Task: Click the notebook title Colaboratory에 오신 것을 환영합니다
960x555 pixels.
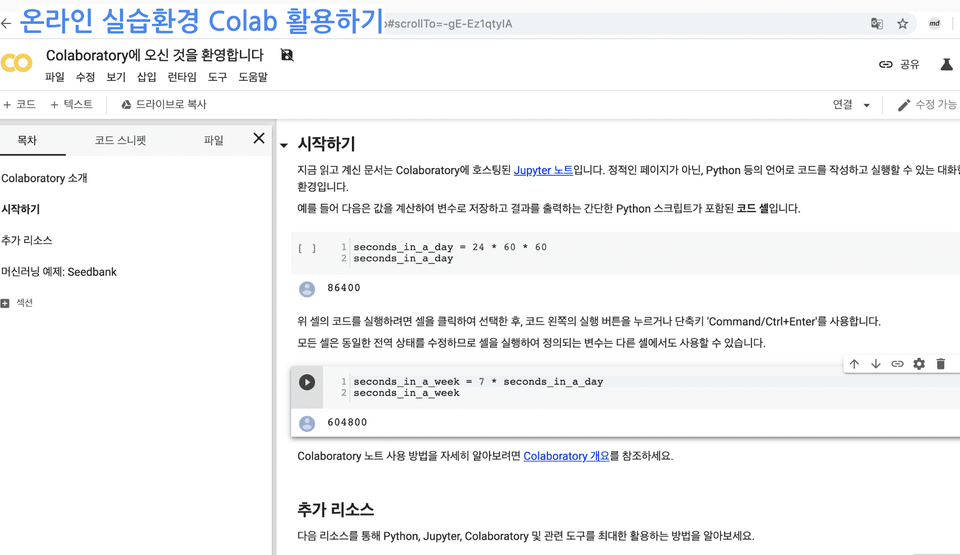Action: tap(155, 55)
